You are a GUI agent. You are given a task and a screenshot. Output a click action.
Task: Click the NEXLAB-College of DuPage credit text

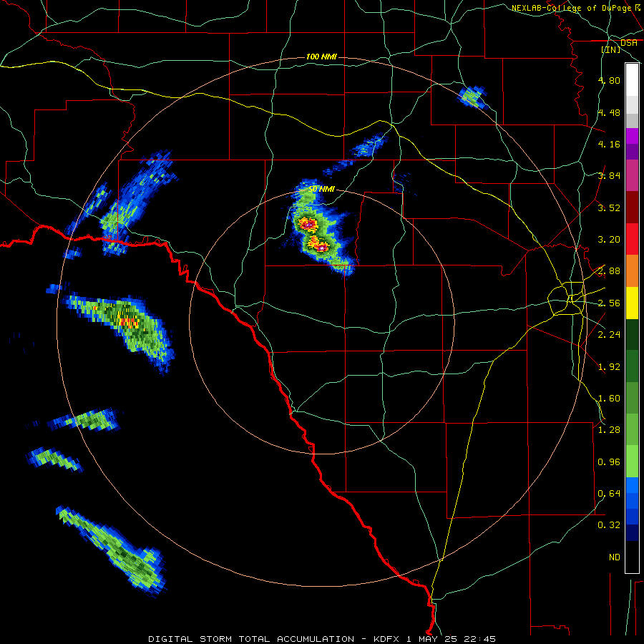(571, 8)
